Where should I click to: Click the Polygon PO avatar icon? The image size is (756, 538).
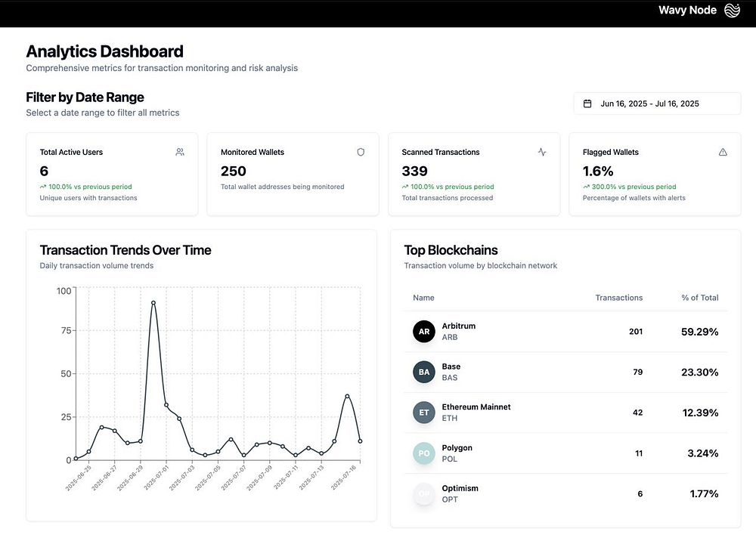424,453
